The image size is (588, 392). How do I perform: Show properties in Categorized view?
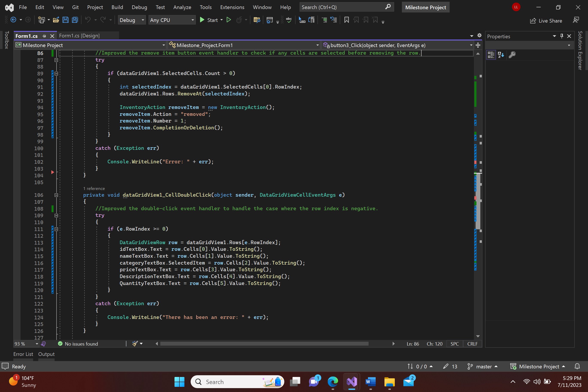click(491, 55)
